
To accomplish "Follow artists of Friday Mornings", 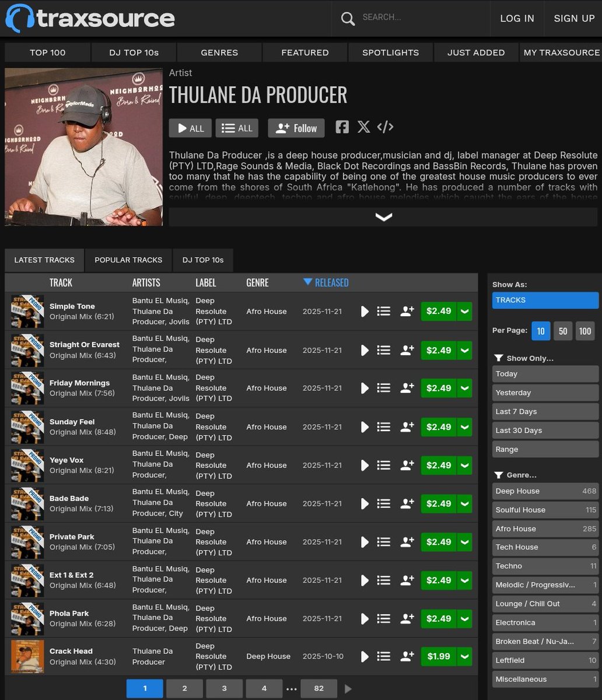I will [x=407, y=388].
